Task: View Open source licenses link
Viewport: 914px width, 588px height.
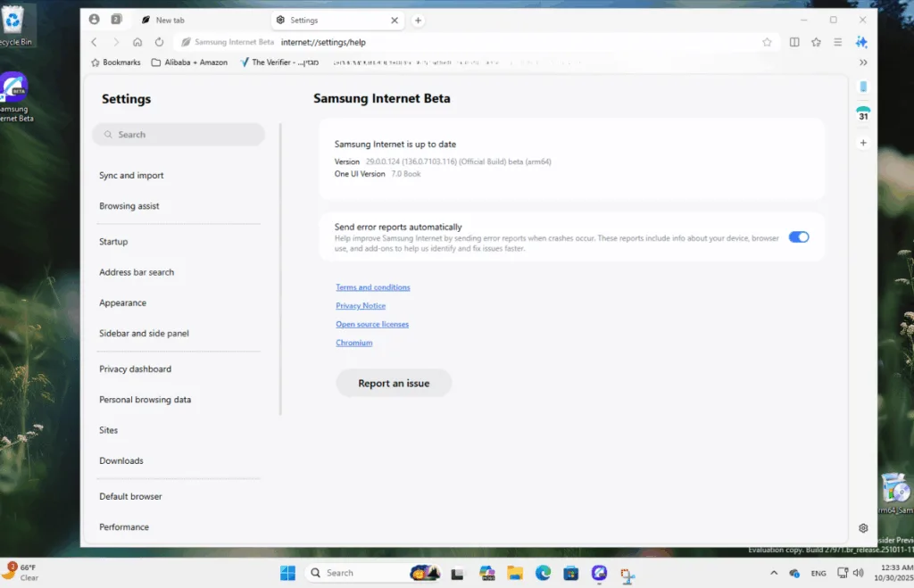Action: [x=372, y=324]
